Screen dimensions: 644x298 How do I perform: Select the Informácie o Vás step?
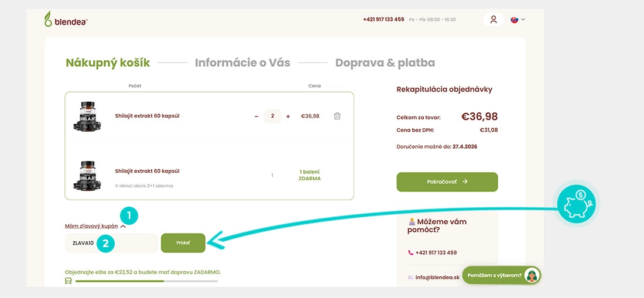coord(242,63)
